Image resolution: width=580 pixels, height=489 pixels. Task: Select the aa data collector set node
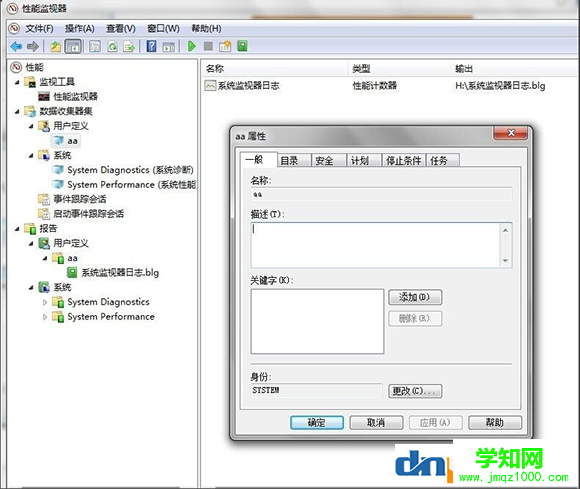[72, 141]
